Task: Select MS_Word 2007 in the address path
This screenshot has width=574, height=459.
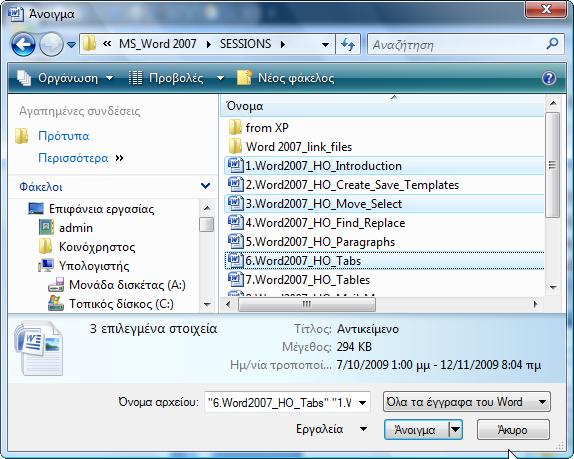Action: pyautogui.click(x=157, y=44)
